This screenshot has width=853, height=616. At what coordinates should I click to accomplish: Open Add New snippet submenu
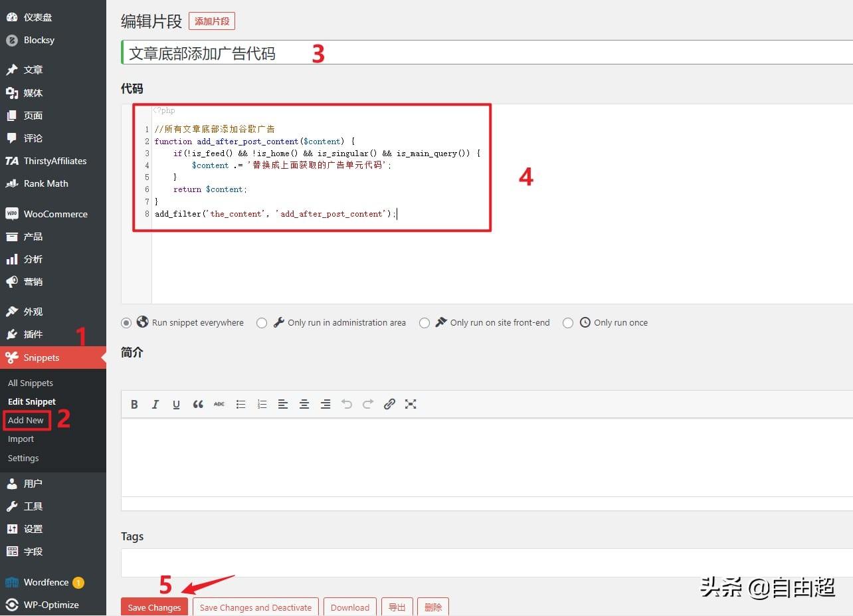(x=26, y=420)
